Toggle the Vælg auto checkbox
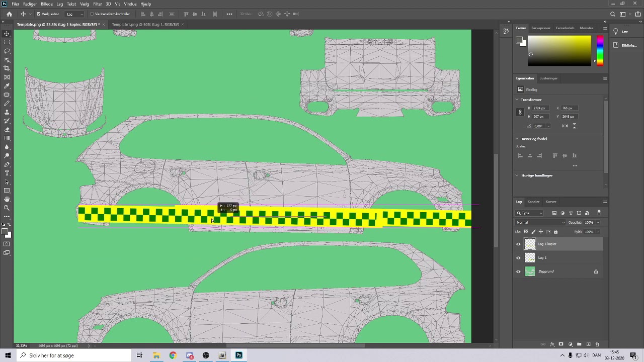This screenshot has height=362, width=644. 38,14
